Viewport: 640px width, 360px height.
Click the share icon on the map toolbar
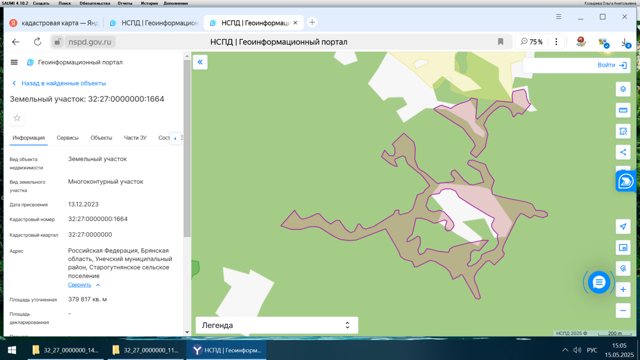(x=623, y=152)
